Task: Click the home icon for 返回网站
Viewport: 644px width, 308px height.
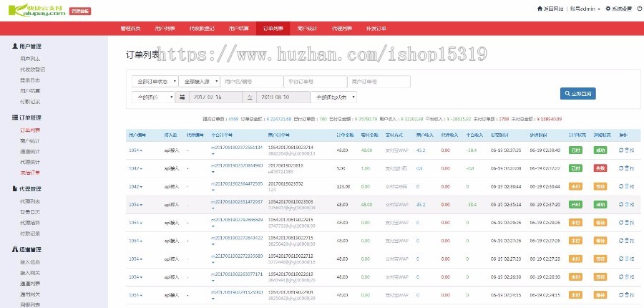Action: click(539, 9)
